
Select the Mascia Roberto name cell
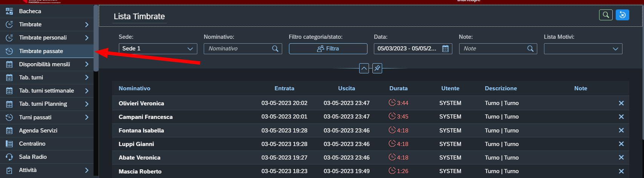click(x=140, y=172)
